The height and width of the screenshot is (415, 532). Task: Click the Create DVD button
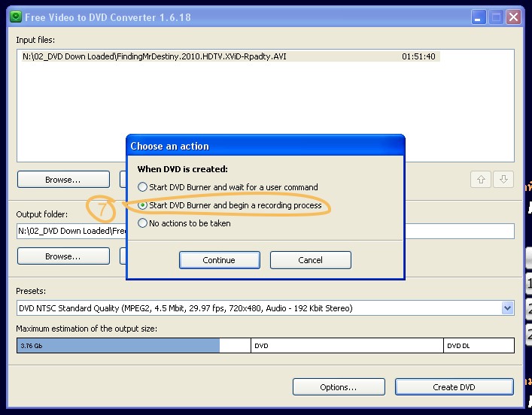[454, 387]
